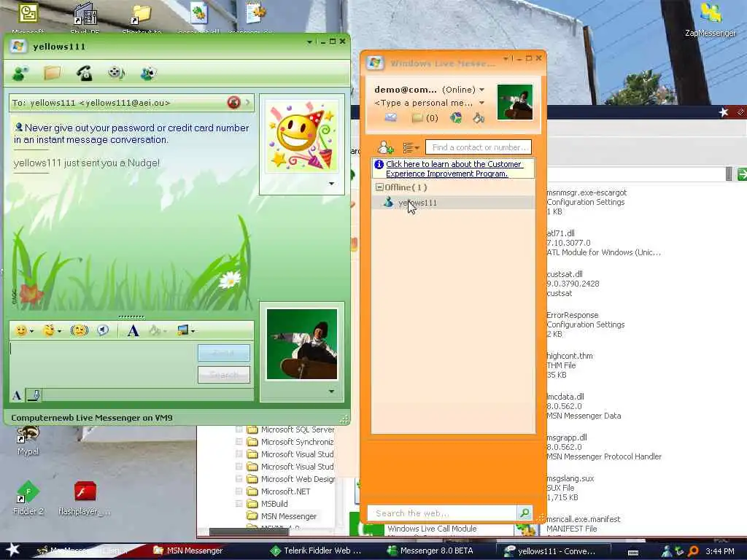Change font with the letter A icon
The width and height of the screenshot is (747, 560).
133,330
